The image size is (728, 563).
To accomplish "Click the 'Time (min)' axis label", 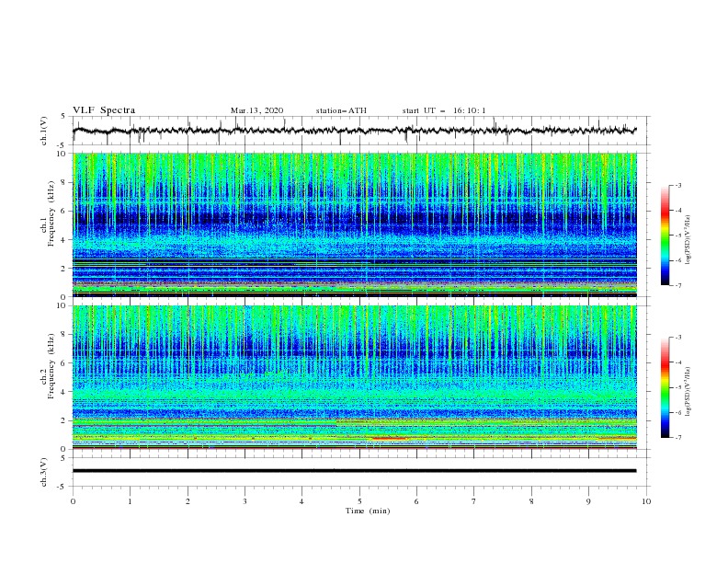I will pyautogui.click(x=368, y=511).
